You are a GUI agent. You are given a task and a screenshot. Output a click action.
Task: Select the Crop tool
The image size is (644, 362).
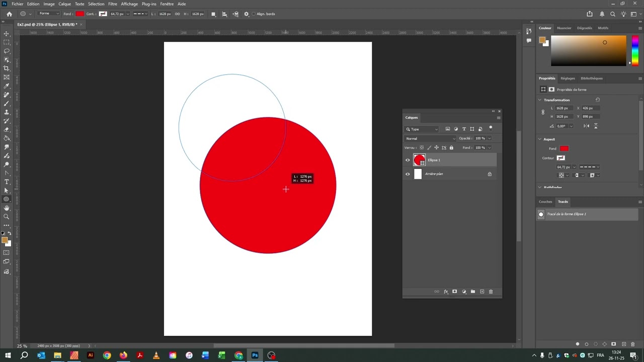pos(7,68)
